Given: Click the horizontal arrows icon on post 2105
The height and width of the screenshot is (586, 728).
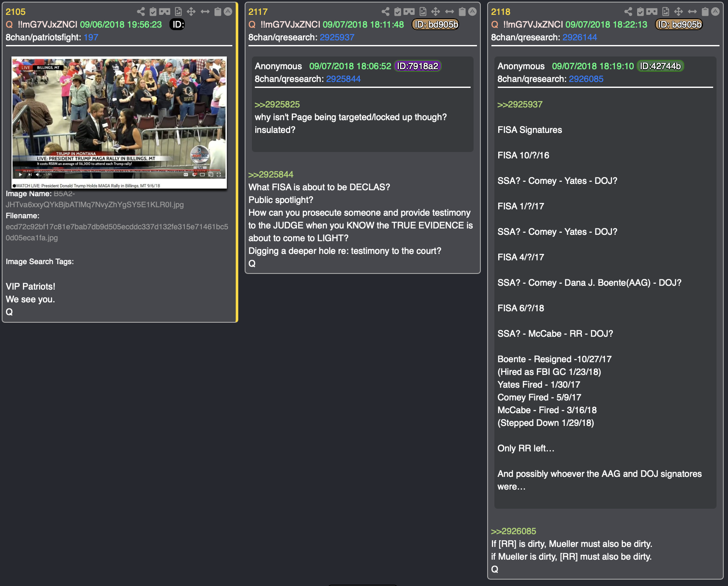Looking at the screenshot, I should pos(205,12).
